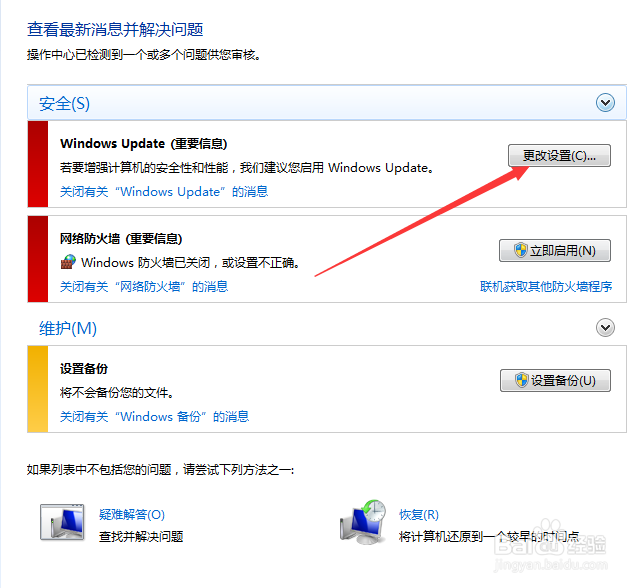Collapse the 安全(S) section chevron
Image resolution: width=644 pixels, height=588 pixels.
click(605, 103)
